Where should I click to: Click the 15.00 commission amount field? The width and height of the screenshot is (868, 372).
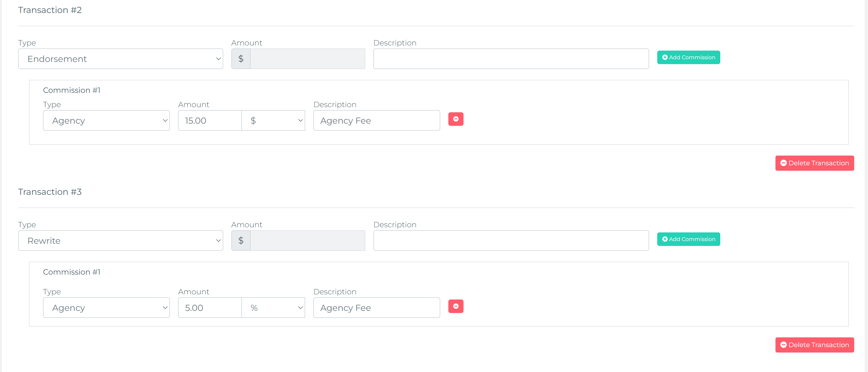pyautogui.click(x=210, y=121)
